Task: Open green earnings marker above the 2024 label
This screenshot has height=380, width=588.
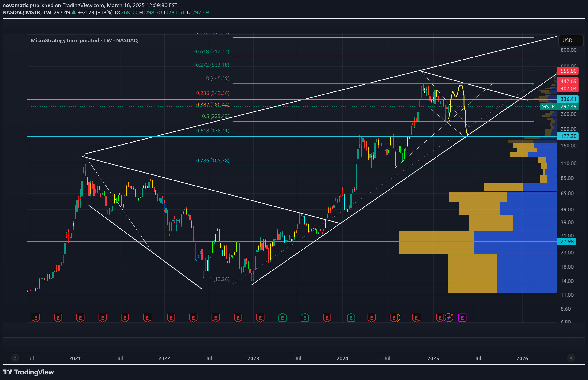Action: pos(351,317)
